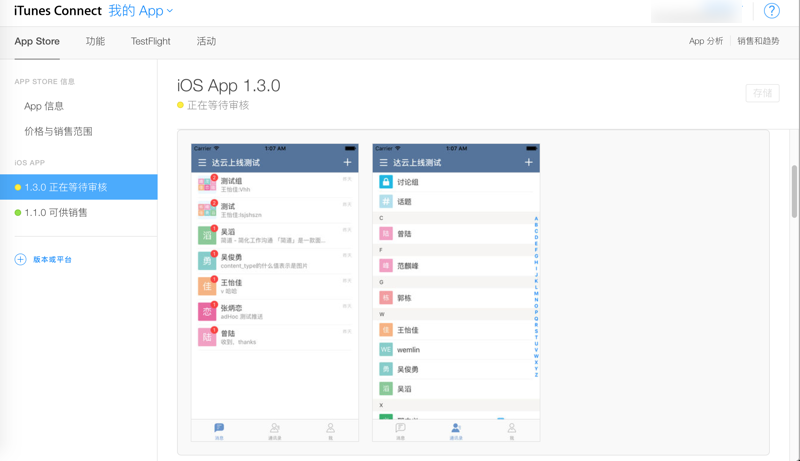The image size is (800, 461).
Task: Click the 测试 chat avatar icon
Action: [207, 210]
